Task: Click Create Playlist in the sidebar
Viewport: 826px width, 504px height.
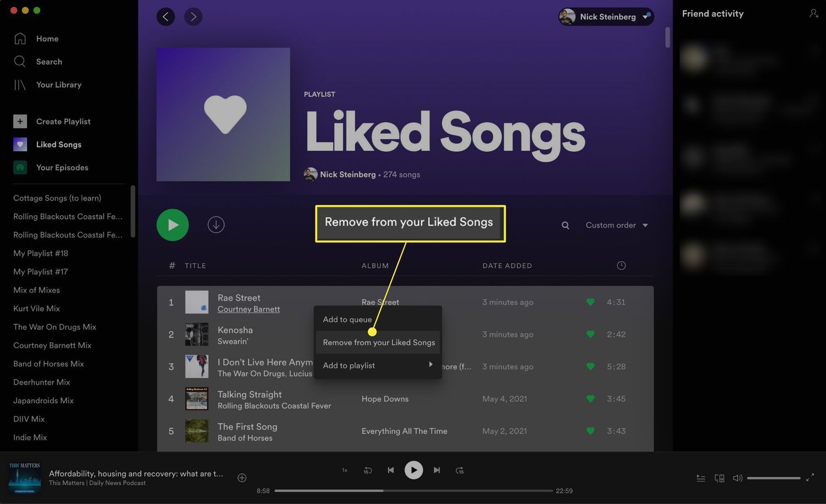Action: [63, 122]
